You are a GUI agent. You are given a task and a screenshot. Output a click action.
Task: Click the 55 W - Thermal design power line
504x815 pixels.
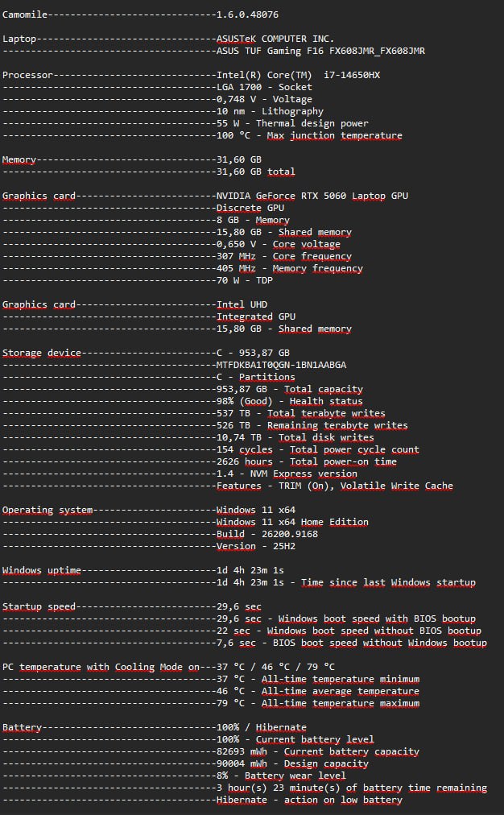coord(292,123)
